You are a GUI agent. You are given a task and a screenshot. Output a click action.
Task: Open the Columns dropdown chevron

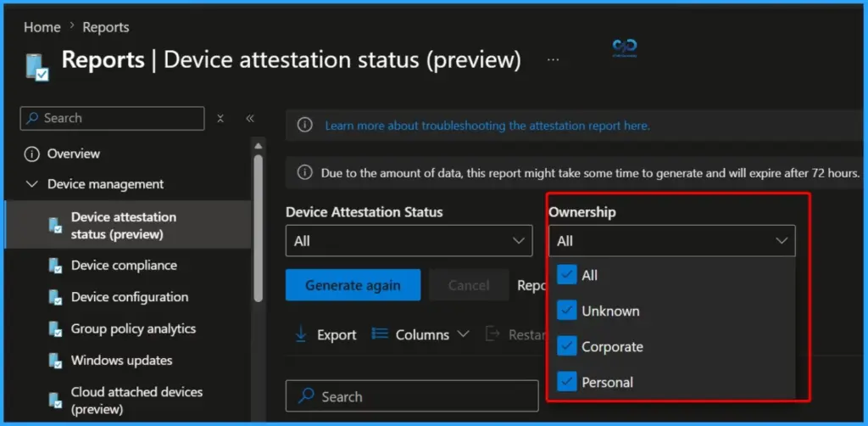[x=464, y=334]
